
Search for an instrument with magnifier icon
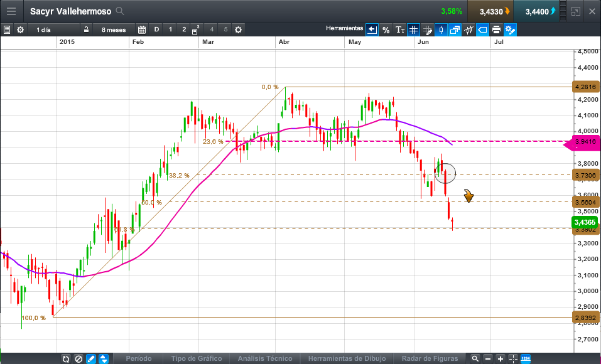(x=120, y=11)
